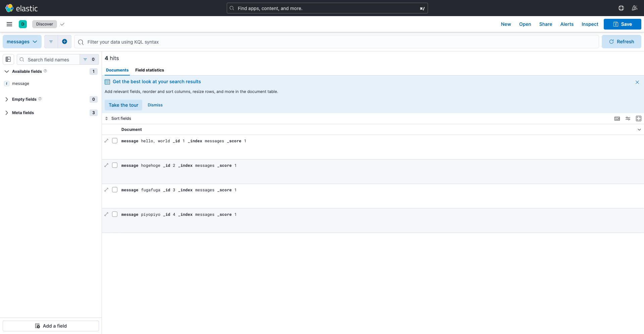Click Alerts in the top menu
This screenshot has width=644, height=334.
tap(567, 24)
